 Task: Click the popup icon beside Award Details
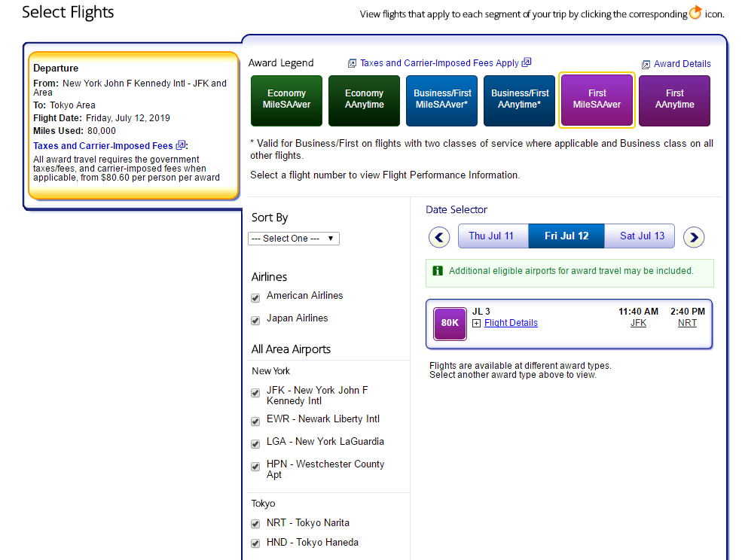click(x=646, y=64)
